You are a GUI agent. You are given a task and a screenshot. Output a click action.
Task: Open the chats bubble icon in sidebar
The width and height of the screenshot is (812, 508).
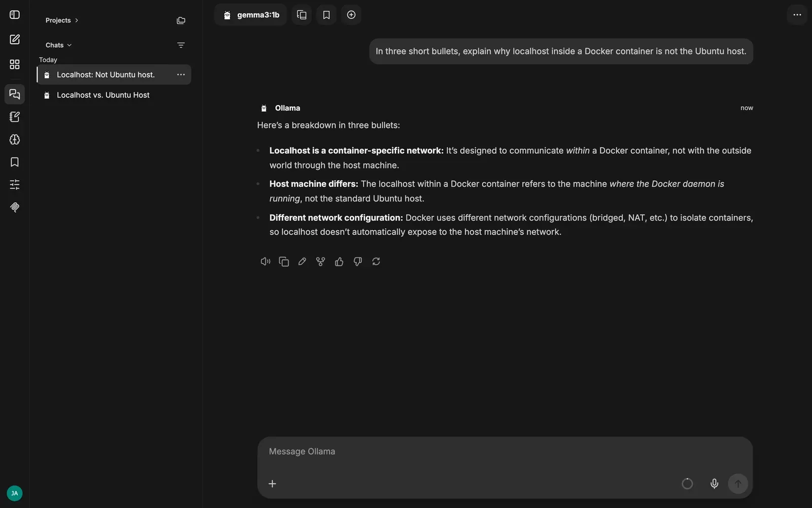[15, 94]
